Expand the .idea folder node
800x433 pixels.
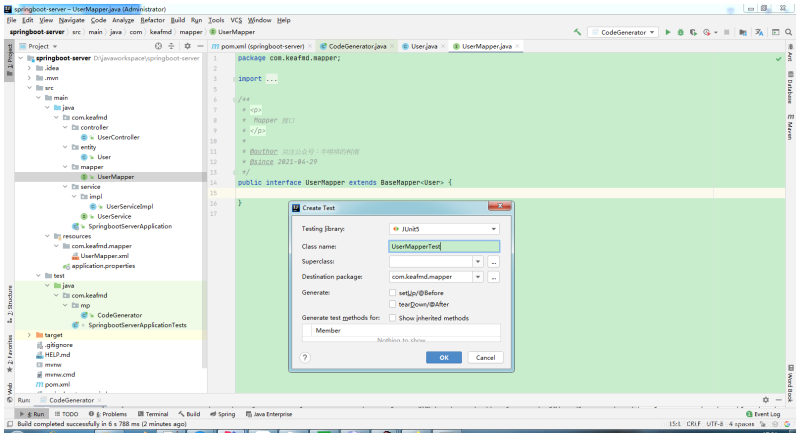pyautogui.click(x=30, y=68)
